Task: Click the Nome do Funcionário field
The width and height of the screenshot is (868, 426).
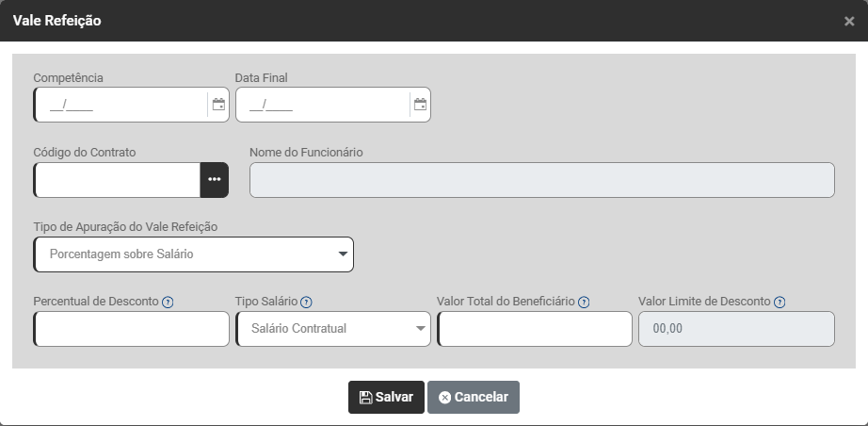Action: click(541, 180)
